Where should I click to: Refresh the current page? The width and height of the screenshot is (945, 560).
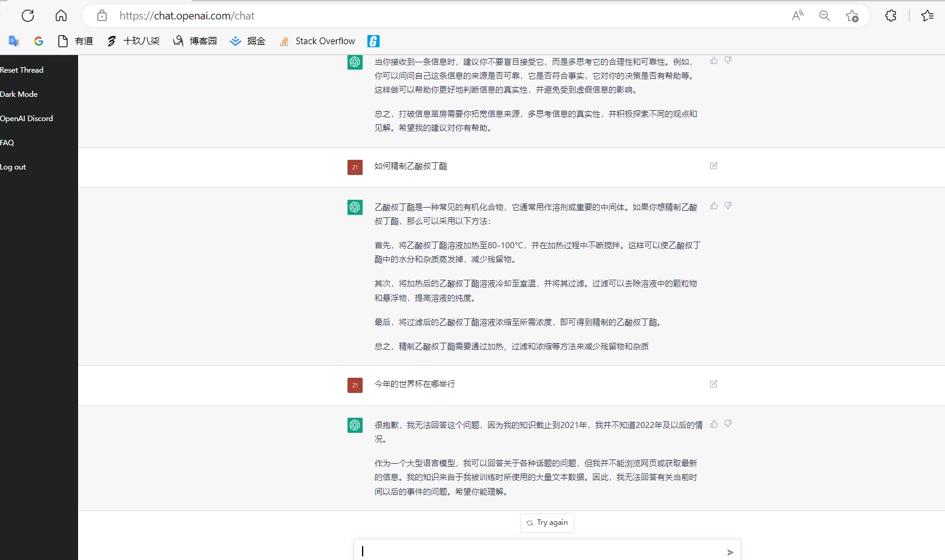28,16
